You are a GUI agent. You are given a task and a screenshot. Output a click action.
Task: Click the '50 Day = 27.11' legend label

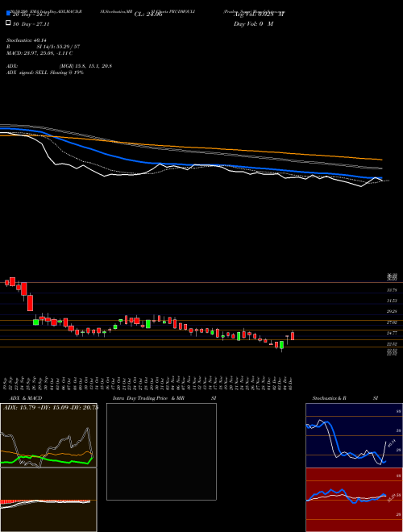click(31, 24)
